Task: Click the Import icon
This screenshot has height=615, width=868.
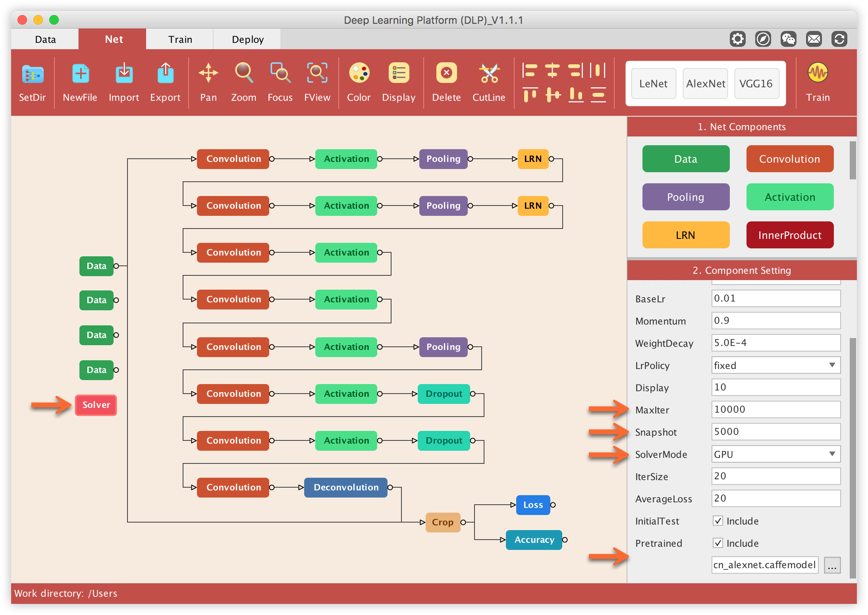Action: click(124, 74)
